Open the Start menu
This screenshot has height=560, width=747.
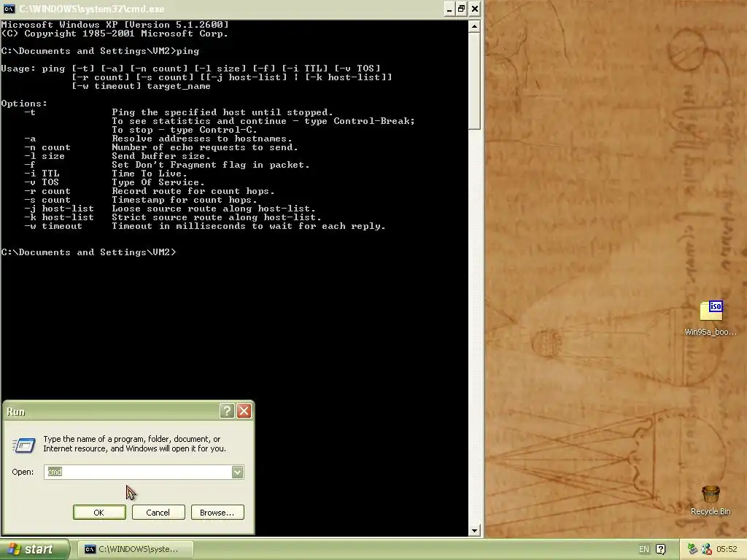tap(35, 549)
